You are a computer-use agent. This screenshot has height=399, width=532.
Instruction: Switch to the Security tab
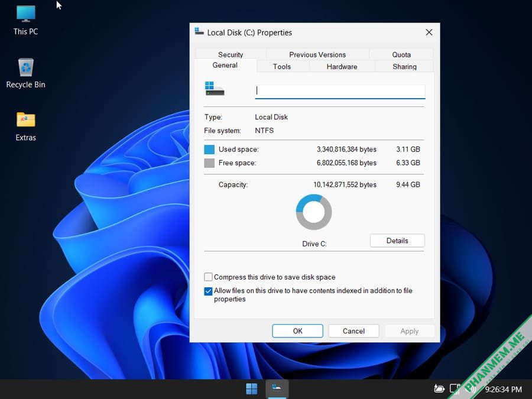pyautogui.click(x=231, y=54)
